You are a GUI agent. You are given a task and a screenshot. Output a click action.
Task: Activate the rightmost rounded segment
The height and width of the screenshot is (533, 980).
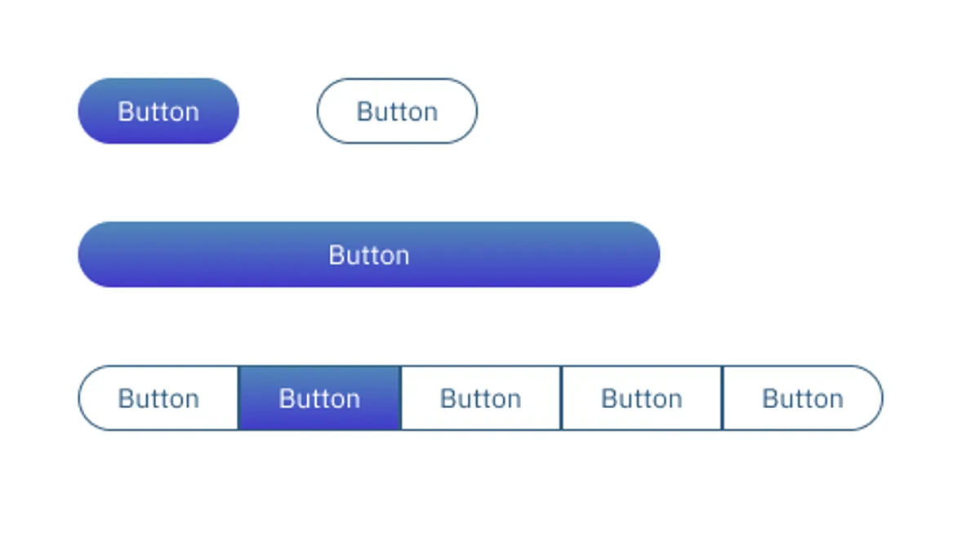(803, 398)
